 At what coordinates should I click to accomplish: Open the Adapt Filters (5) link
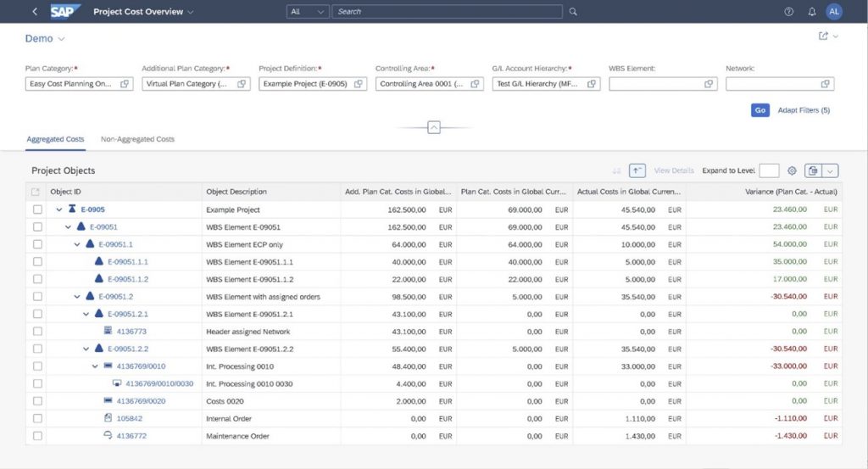click(x=804, y=110)
